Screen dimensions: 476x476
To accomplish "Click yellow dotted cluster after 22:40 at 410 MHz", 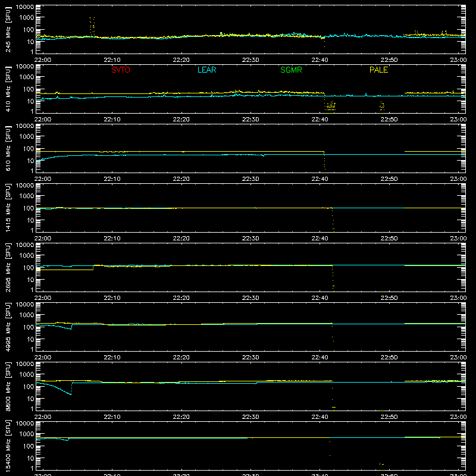I will (x=330, y=107).
